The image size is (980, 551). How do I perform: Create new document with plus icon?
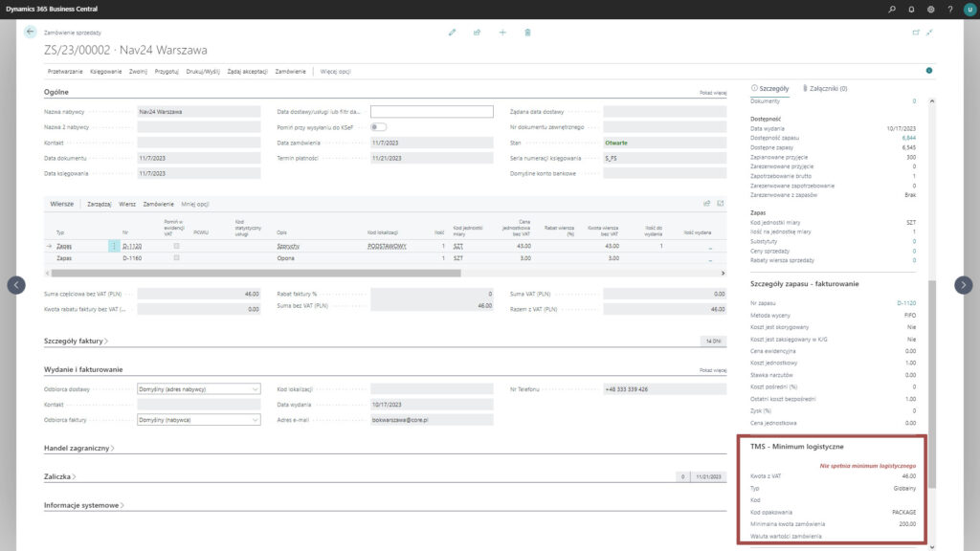(502, 33)
